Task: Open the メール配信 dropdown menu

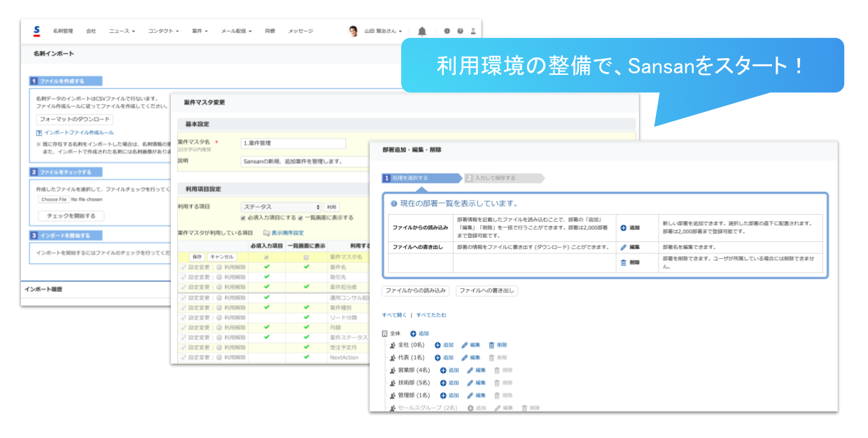Action: click(x=237, y=31)
